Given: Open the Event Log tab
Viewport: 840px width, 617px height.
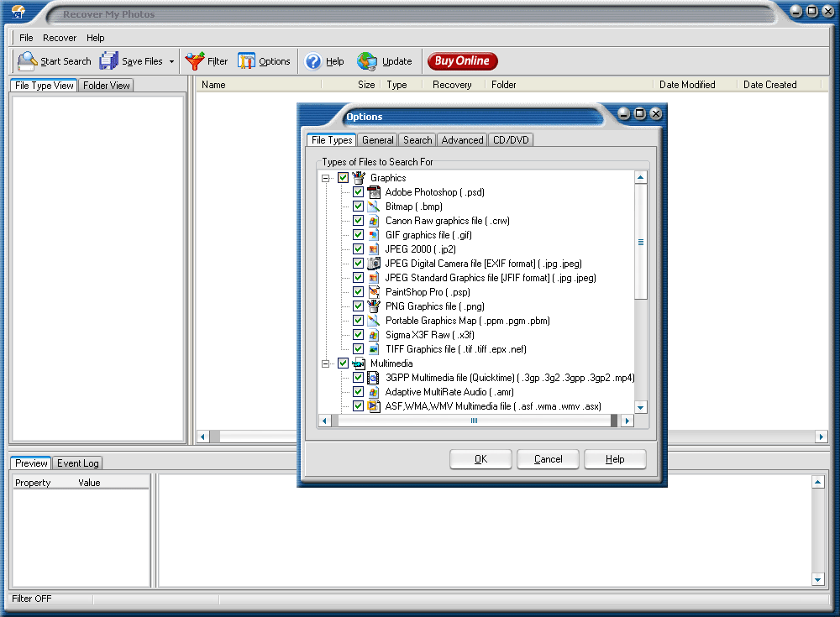Looking at the screenshot, I should (x=77, y=463).
